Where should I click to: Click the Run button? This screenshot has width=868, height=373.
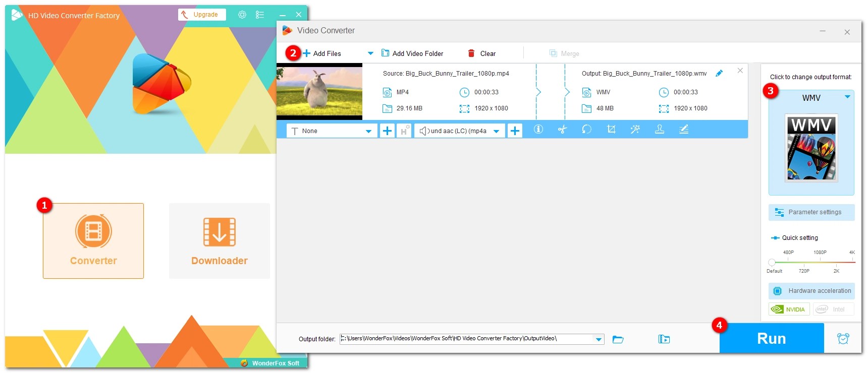772,338
